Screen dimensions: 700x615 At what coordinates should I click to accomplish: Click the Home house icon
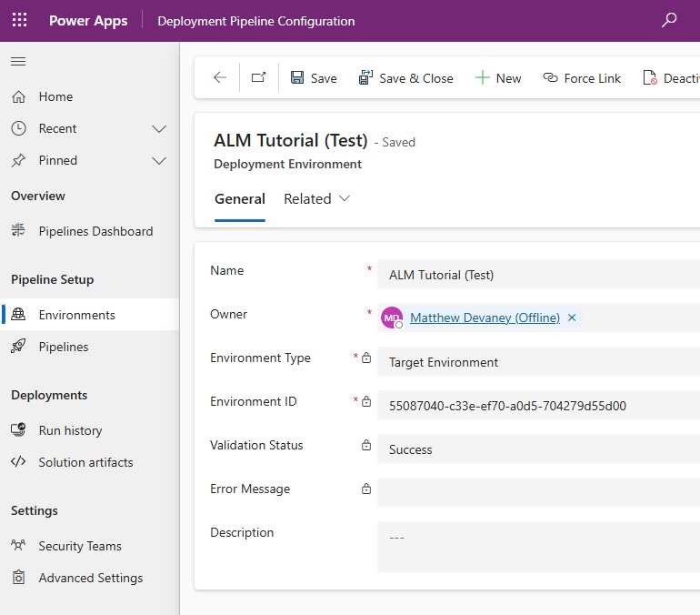click(18, 96)
